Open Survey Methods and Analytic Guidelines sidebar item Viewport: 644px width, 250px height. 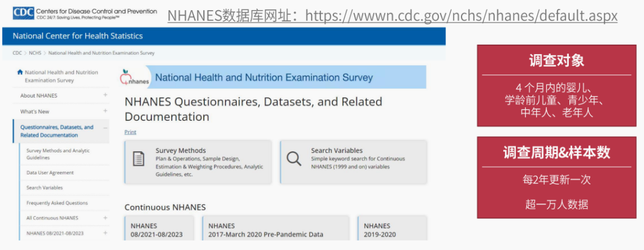[58, 154]
